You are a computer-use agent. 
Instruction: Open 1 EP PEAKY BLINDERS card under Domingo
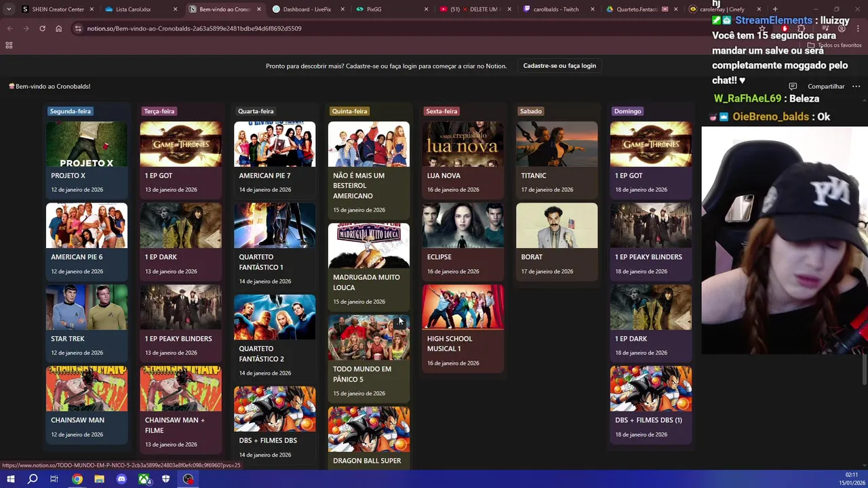point(651,241)
